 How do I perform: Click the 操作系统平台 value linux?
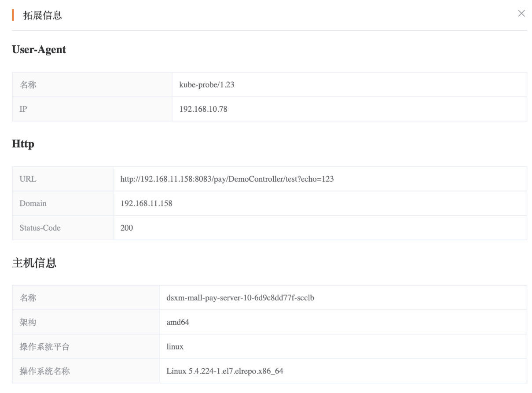175,347
